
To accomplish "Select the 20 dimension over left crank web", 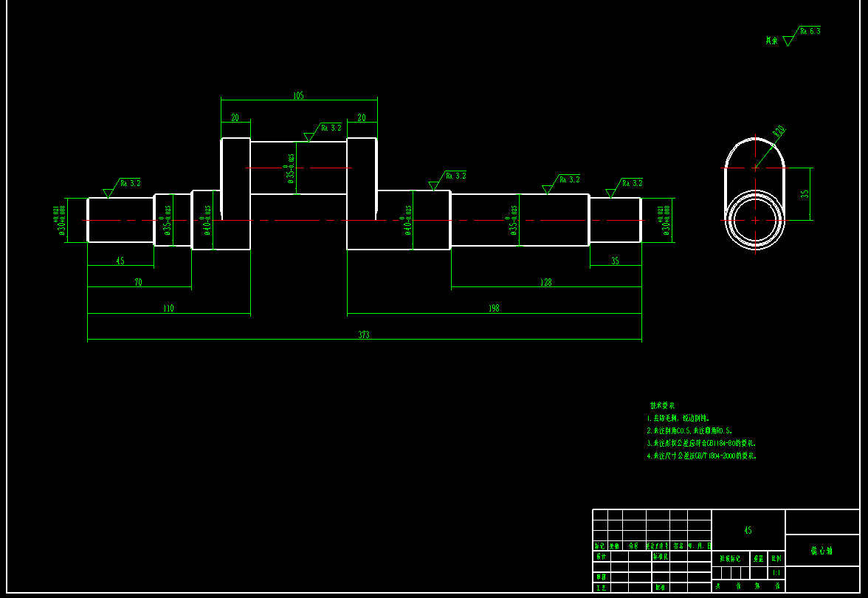I will 235,117.
